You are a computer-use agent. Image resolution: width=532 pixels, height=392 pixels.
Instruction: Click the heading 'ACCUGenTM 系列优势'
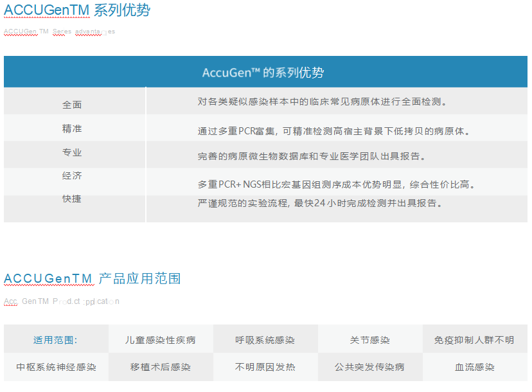77,11
